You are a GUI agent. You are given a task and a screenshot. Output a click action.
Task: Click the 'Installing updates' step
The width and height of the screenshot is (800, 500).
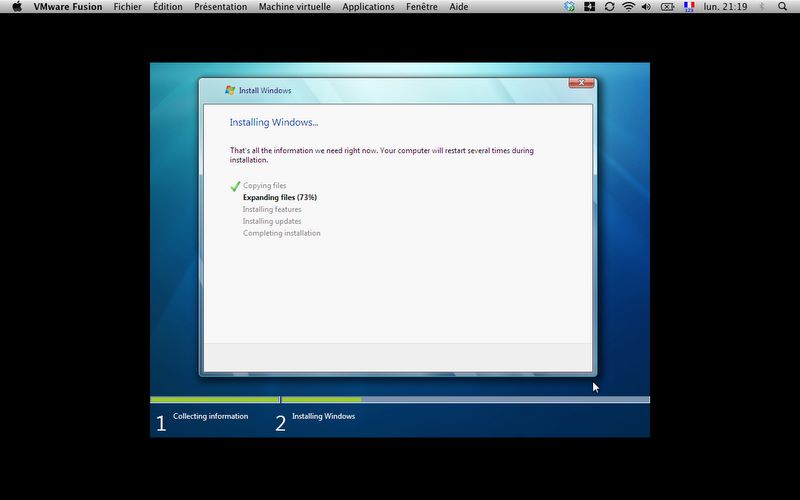(x=272, y=221)
